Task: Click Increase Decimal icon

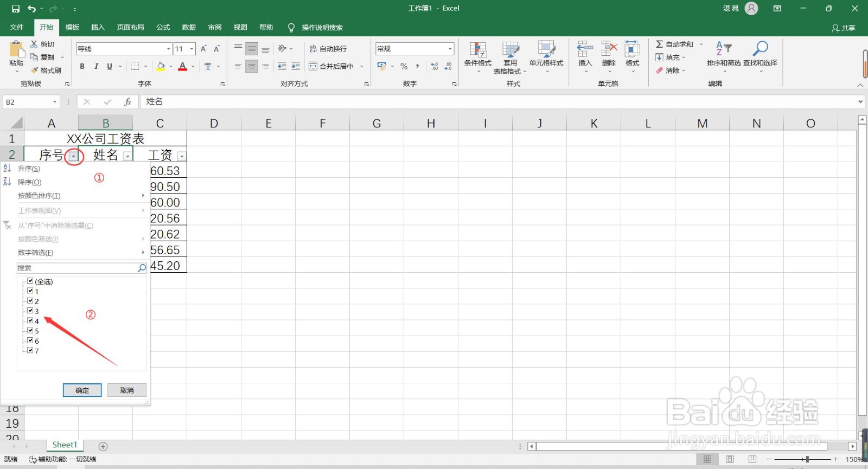Action: click(x=435, y=66)
